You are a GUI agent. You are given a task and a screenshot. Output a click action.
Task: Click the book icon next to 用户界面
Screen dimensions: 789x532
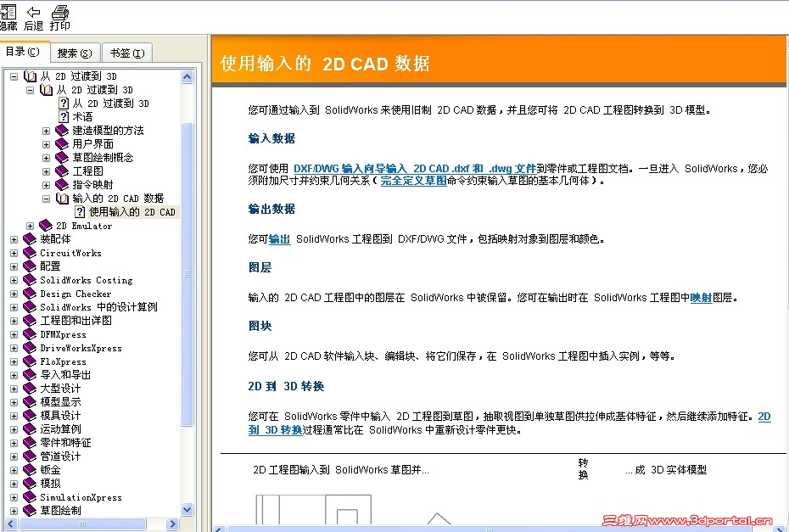(x=62, y=144)
